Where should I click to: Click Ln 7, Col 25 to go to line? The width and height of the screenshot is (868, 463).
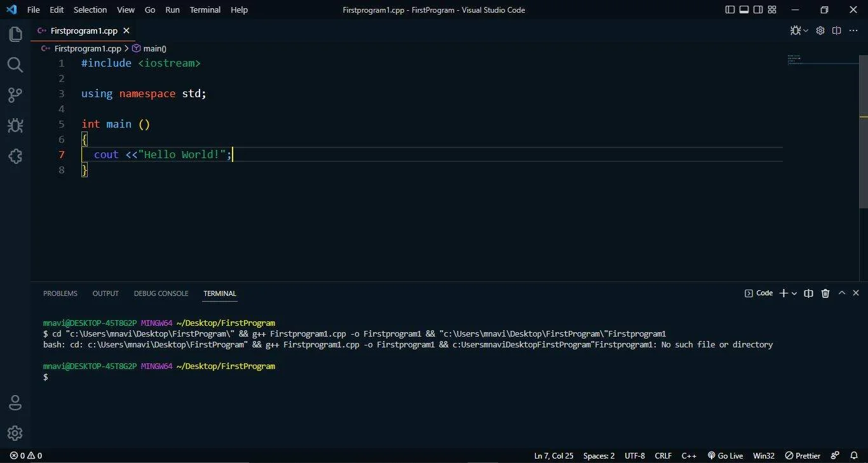[553, 455]
